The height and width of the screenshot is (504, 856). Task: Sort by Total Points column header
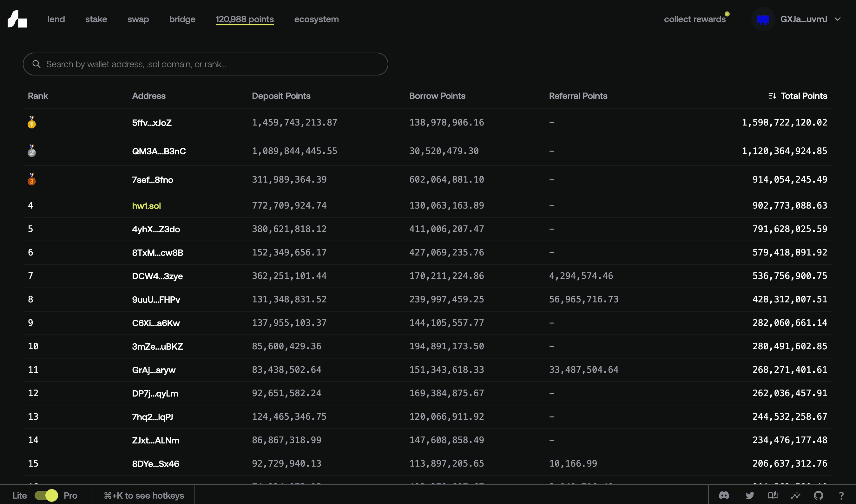point(804,96)
